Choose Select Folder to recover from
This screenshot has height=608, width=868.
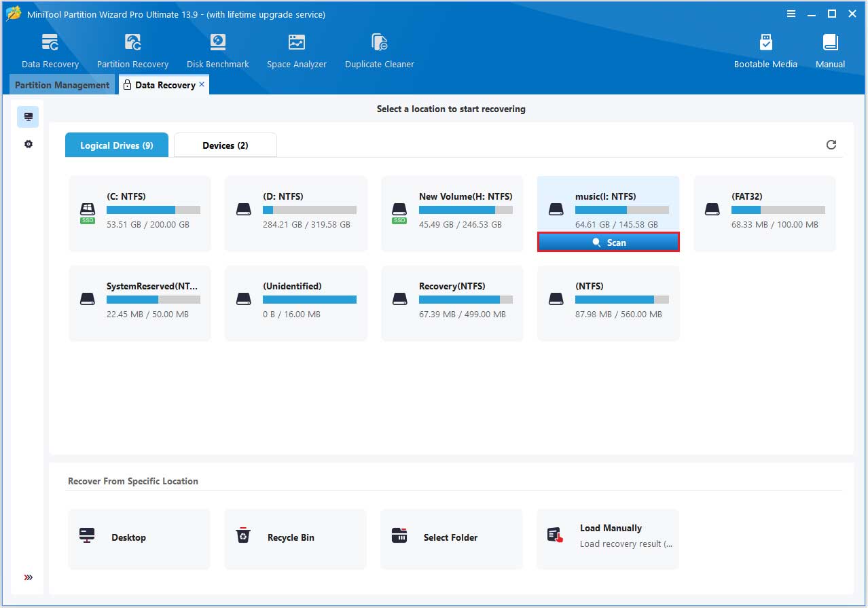coord(452,539)
